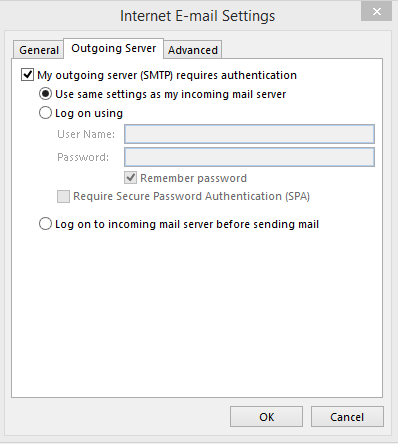Open the Advanced tab
Viewport: 398px width, 444px height.
(193, 50)
